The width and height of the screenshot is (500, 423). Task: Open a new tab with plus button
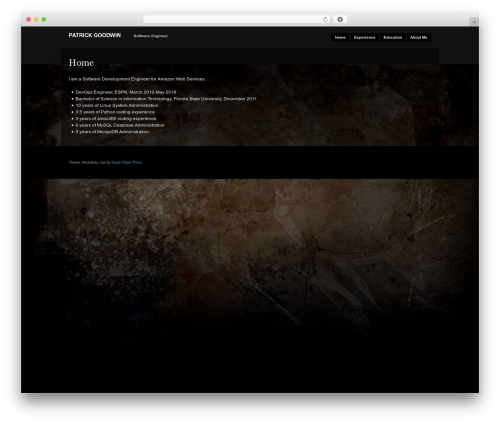(474, 22)
